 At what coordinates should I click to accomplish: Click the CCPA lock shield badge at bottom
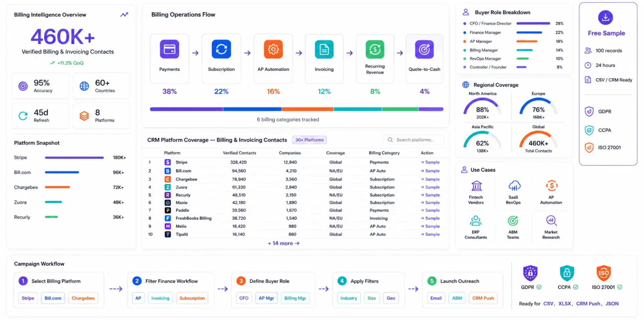[567, 273]
